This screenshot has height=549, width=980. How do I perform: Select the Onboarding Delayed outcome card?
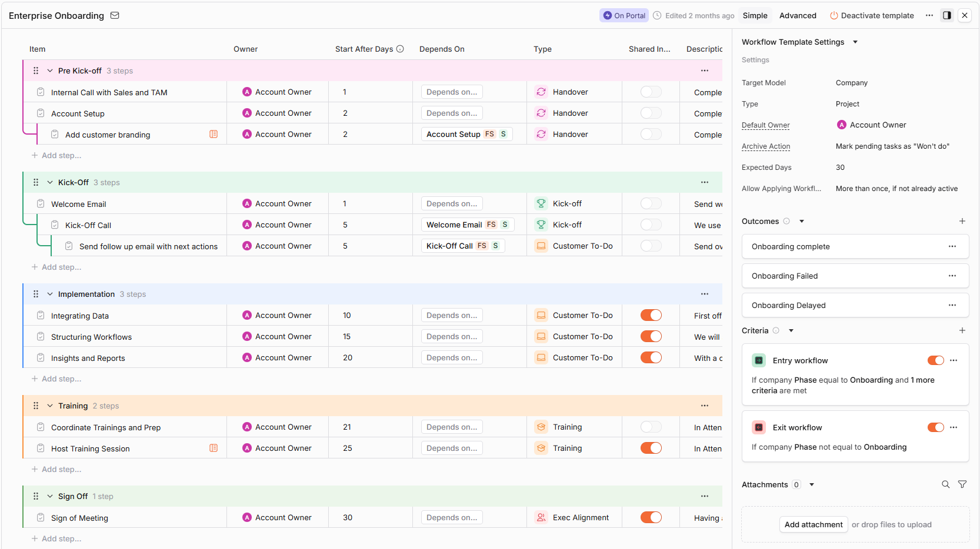pyautogui.click(x=855, y=305)
